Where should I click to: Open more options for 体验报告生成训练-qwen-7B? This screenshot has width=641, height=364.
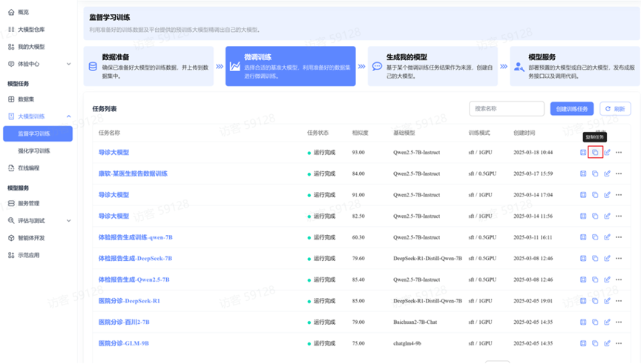pyautogui.click(x=619, y=237)
